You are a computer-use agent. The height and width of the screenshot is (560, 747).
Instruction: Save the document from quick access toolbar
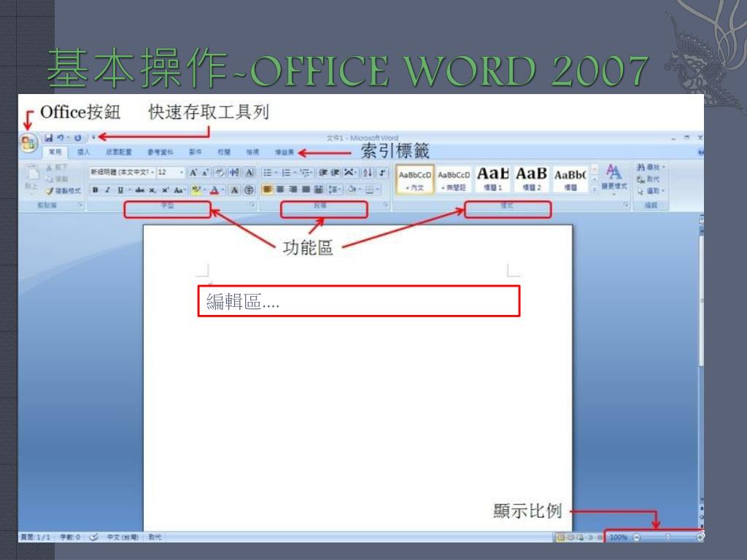coord(49,138)
